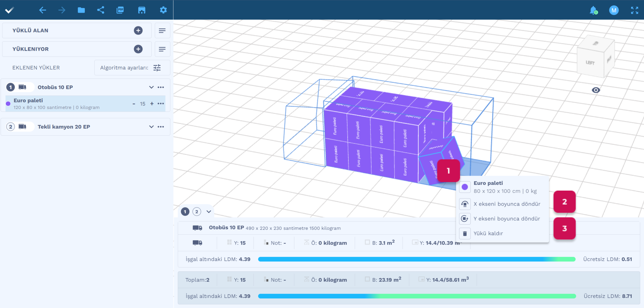
Task: Click the notifications bell icon
Action: [x=593, y=10]
